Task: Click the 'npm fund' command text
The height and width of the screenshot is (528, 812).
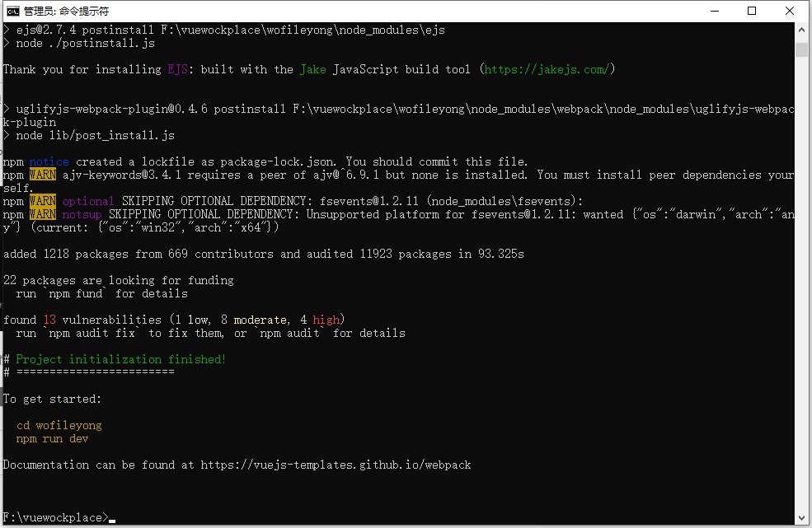Action: click(x=76, y=293)
